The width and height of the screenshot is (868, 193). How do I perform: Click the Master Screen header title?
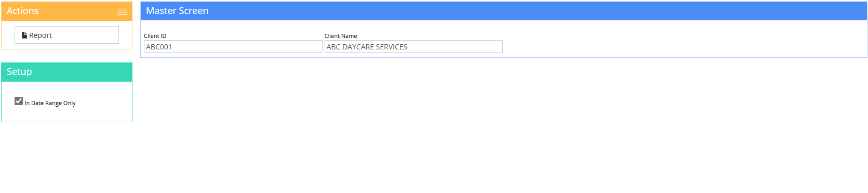177,11
